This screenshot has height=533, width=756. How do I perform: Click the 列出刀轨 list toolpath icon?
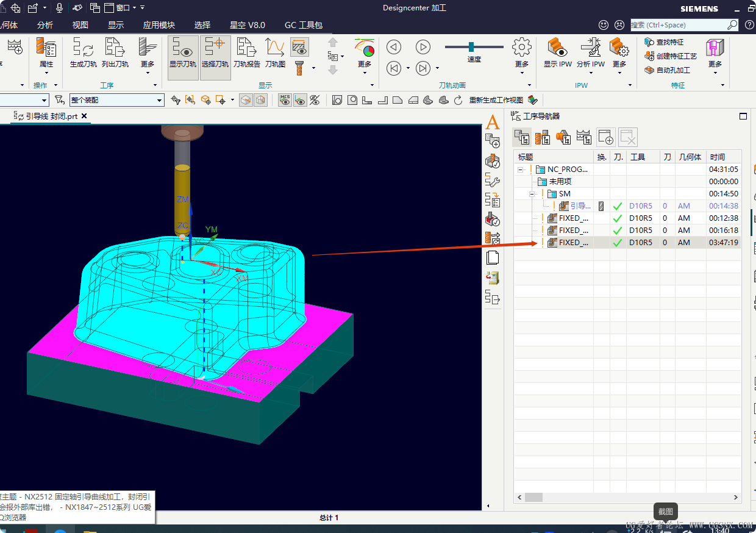pos(115,52)
